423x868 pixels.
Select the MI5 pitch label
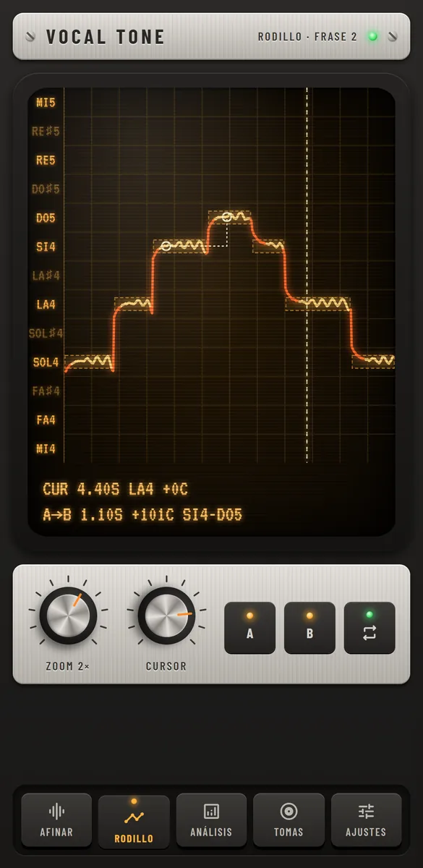pos(46,103)
